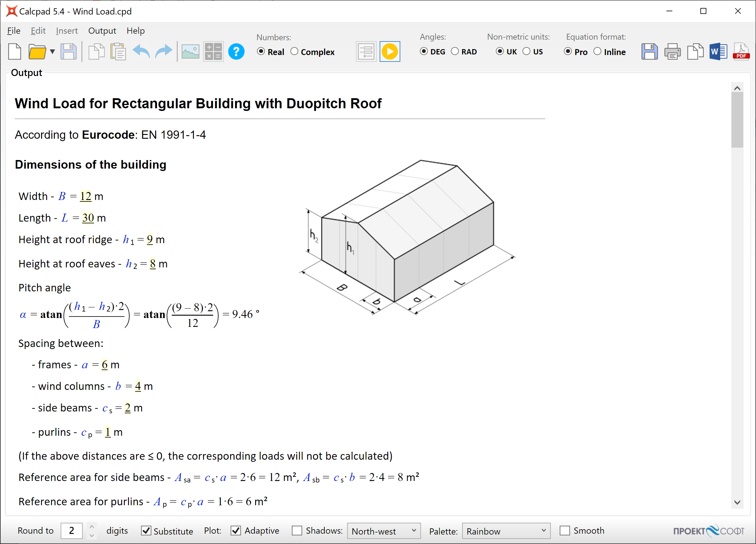Click the blue Help question mark icon

click(x=236, y=52)
